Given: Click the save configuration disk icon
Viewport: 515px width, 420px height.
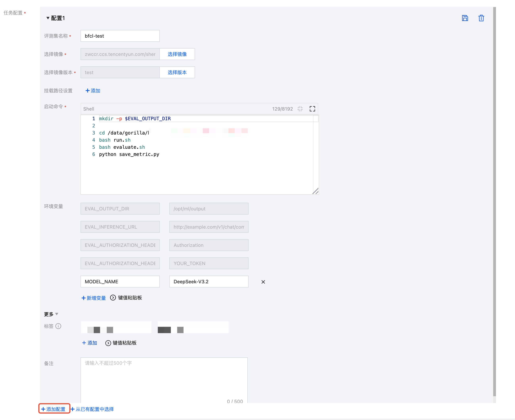Looking at the screenshot, I should pos(465,18).
